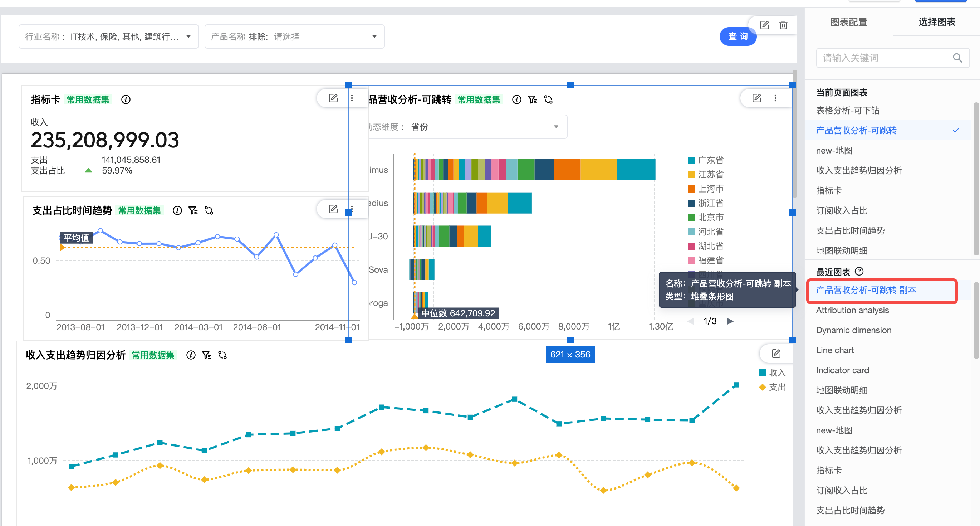
Task: Click the 621 × 356 size label
Action: point(570,354)
